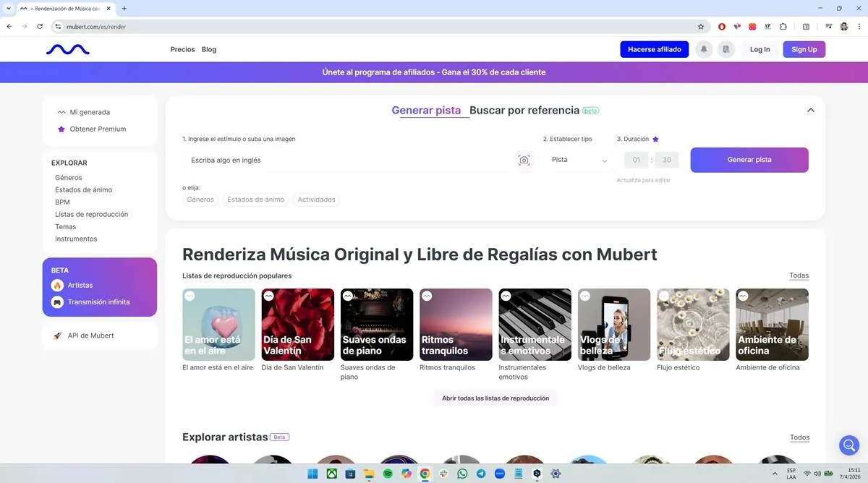The height and width of the screenshot is (483, 868).
Task: Click the fire icon beside Artistas
Action: (57, 285)
